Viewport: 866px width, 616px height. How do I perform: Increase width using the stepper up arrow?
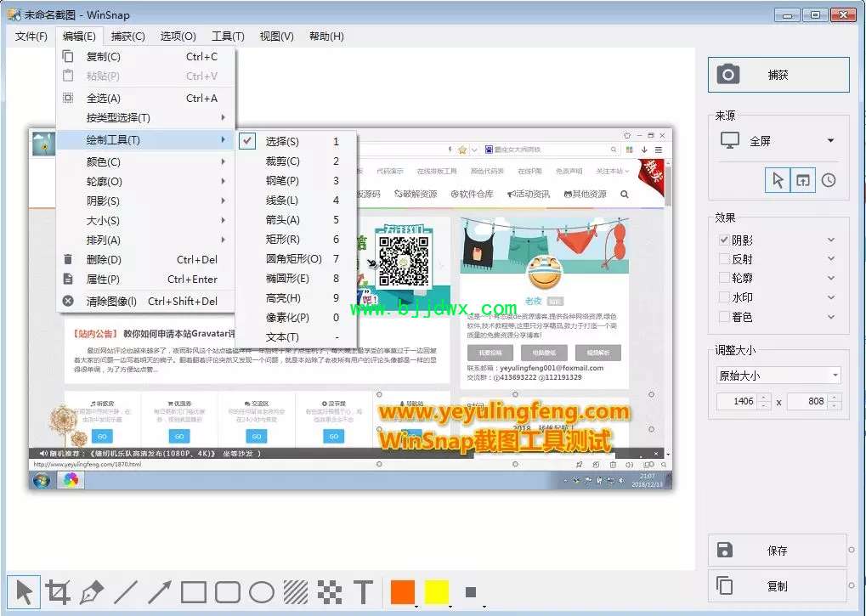764,397
